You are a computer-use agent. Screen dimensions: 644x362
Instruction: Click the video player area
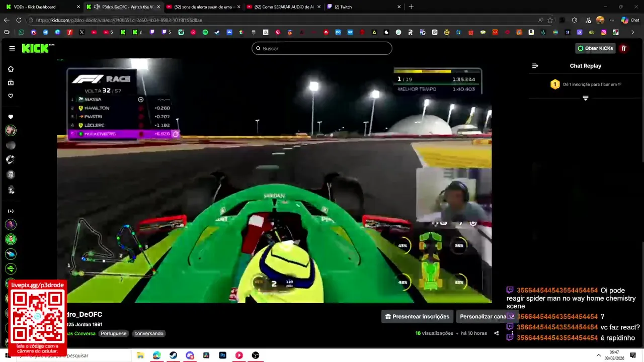click(x=274, y=181)
